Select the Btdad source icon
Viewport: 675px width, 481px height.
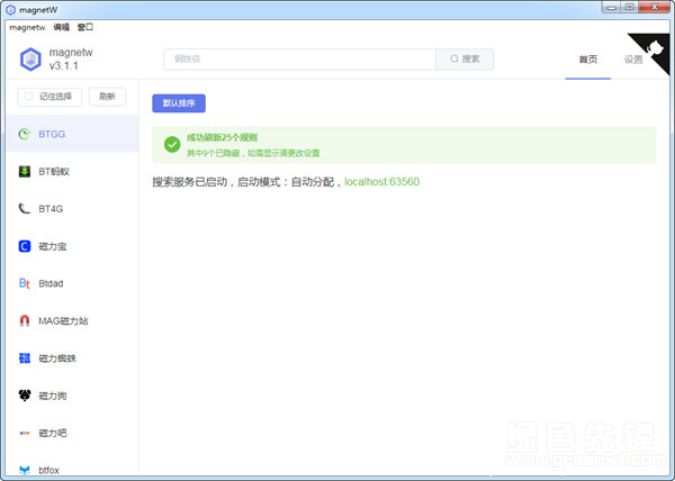click(25, 284)
